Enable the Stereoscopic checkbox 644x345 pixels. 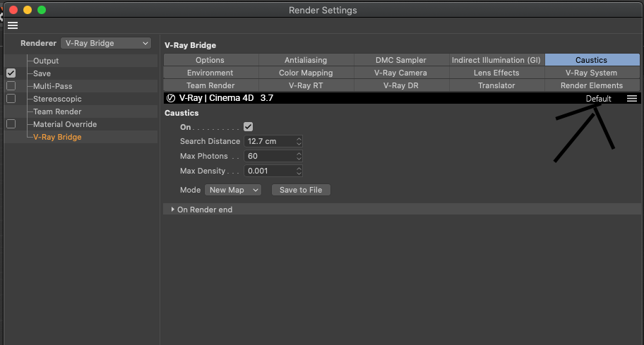(11, 99)
